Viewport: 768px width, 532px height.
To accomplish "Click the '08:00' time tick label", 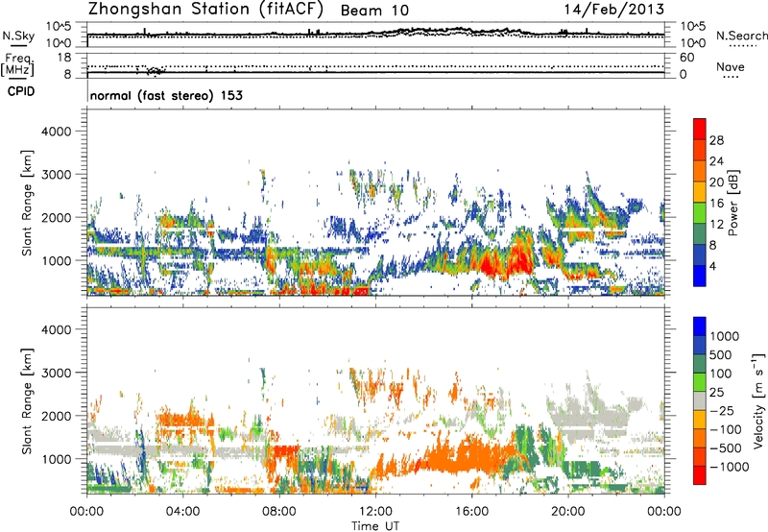I will (x=279, y=512).
